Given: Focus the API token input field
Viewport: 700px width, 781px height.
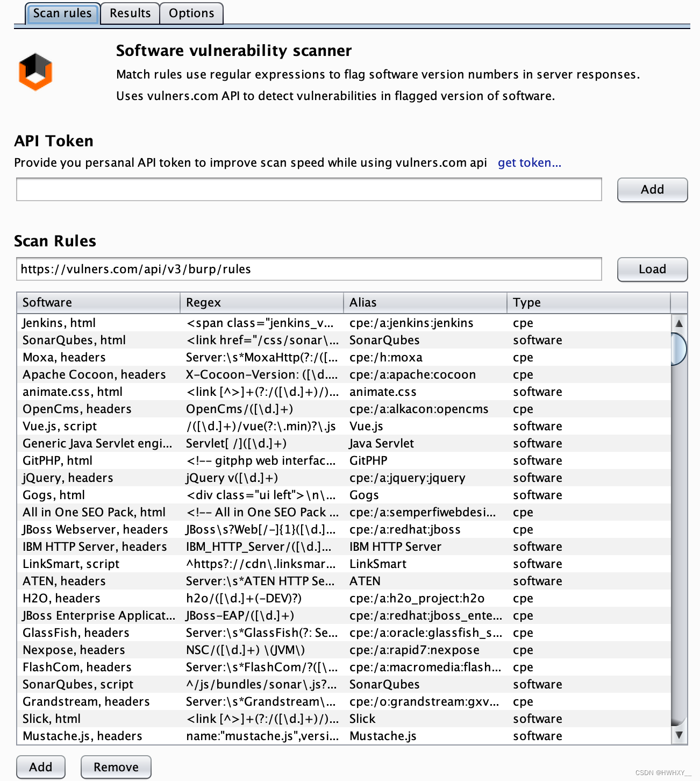Looking at the screenshot, I should (x=309, y=189).
